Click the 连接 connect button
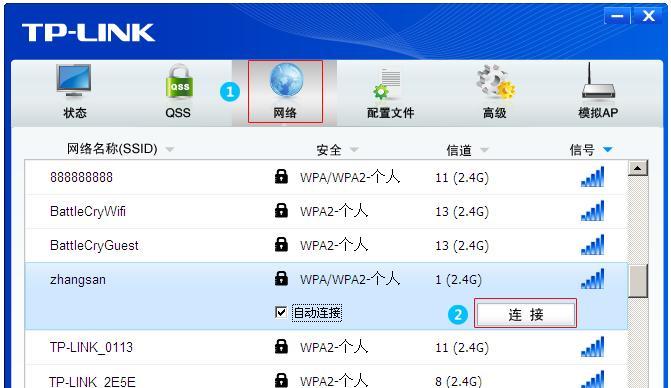 click(526, 314)
